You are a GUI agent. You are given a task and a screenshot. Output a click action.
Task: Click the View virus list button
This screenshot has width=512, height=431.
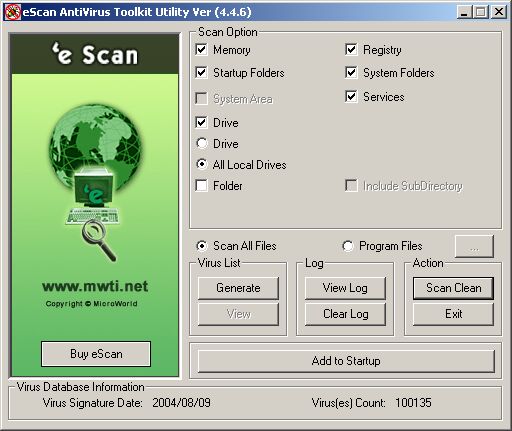[x=238, y=314]
